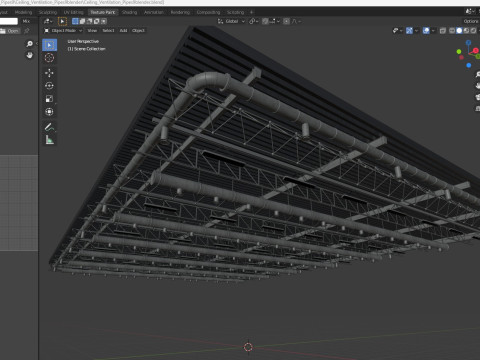Choose the 'set new selection' mode icon
The image size is (480, 360).
75,21
